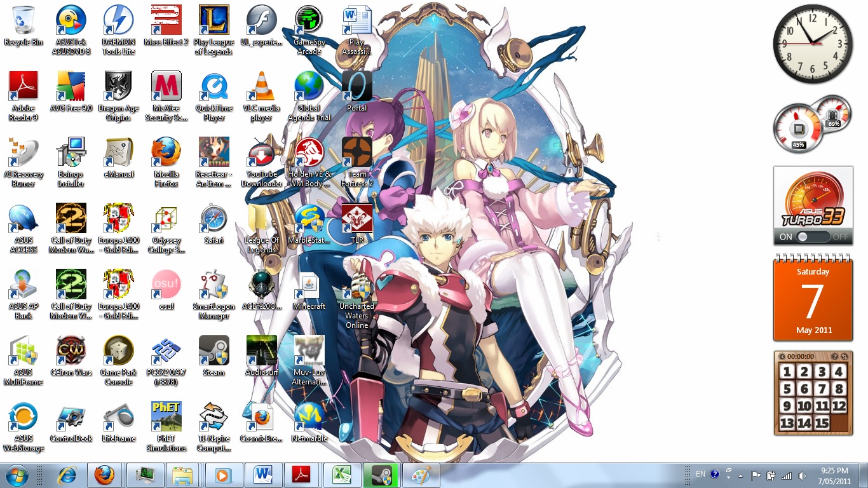This screenshot has height=488, width=868.
Task: Launch the Portal game shortcut
Action: [x=356, y=92]
